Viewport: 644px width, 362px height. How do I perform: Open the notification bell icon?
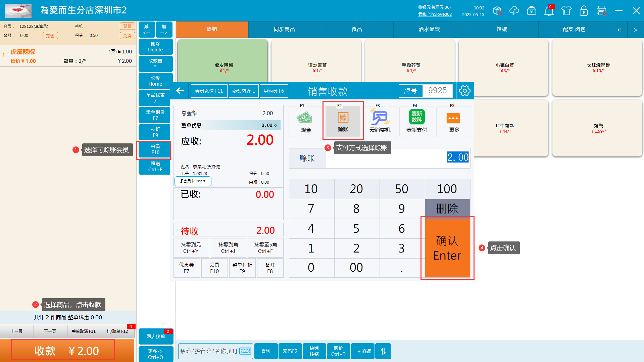pyautogui.click(x=549, y=11)
